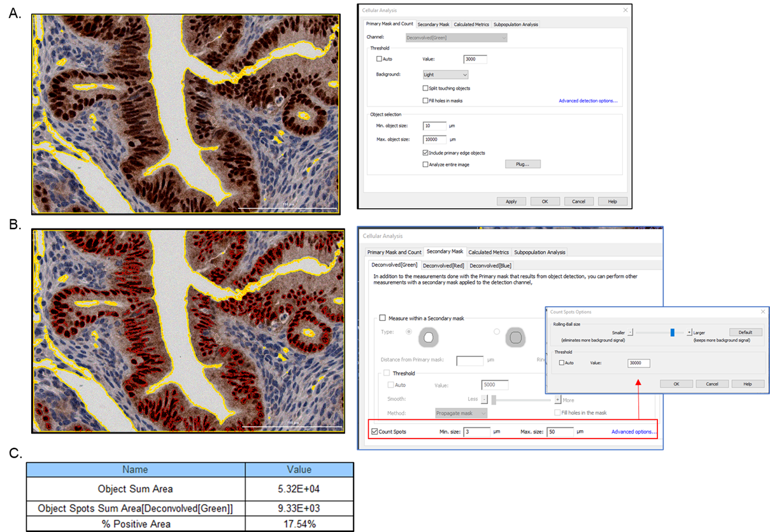Switch to the Deconvolved[Red] tab
The width and height of the screenshot is (770, 532).
[443, 265]
